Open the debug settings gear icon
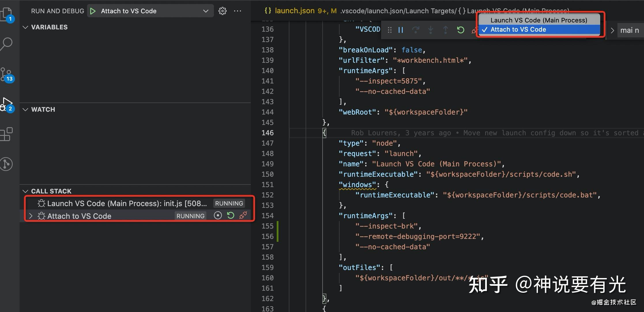Screen dimensions: 644x312 coord(222,11)
